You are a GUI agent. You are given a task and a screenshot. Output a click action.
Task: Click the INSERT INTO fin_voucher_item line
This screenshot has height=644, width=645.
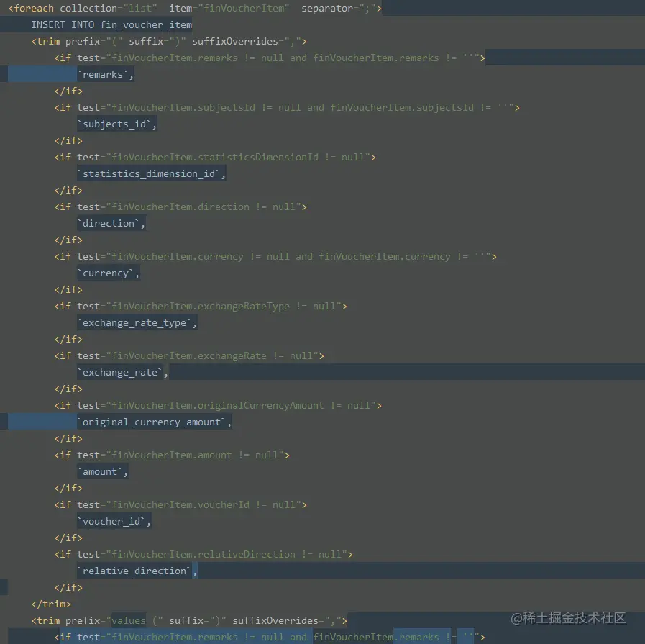(111, 24)
